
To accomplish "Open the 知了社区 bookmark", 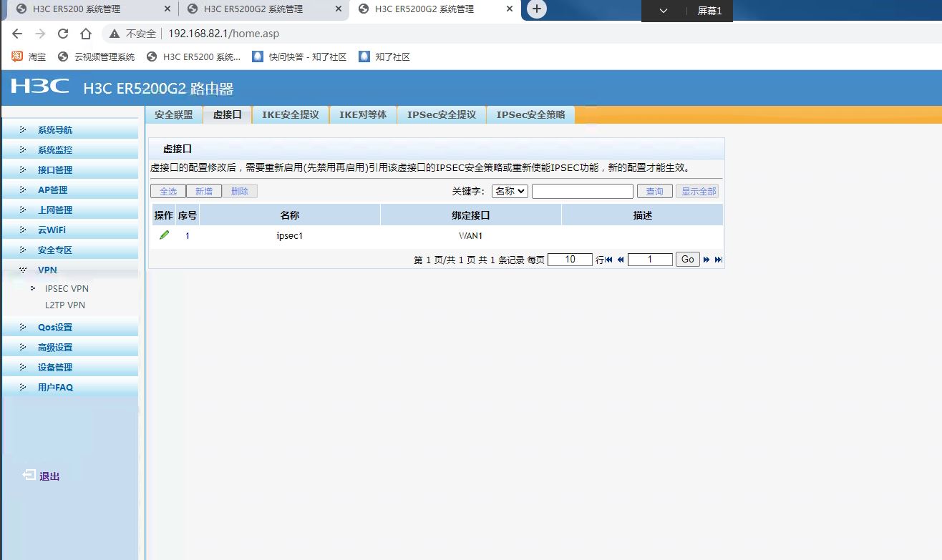I will click(384, 57).
